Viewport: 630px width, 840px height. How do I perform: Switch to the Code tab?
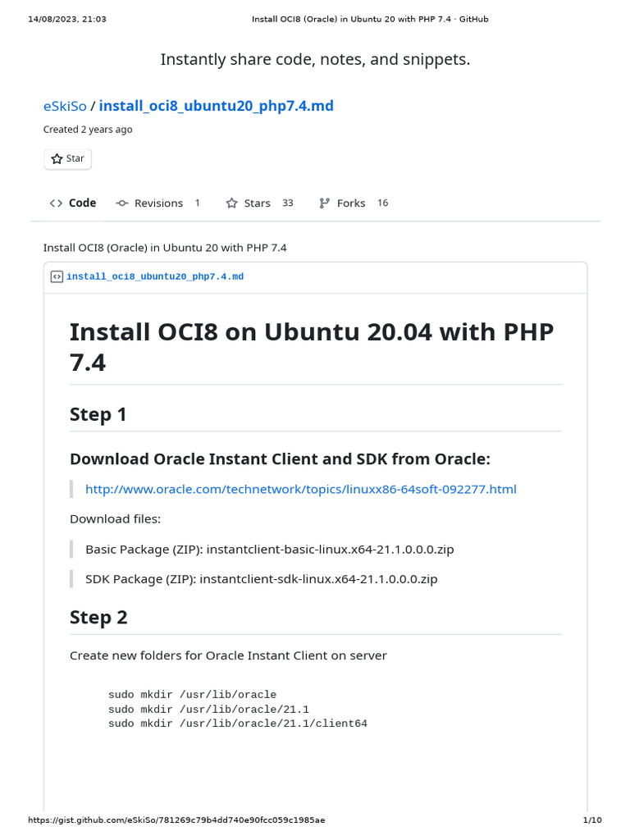[x=82, y=203]
